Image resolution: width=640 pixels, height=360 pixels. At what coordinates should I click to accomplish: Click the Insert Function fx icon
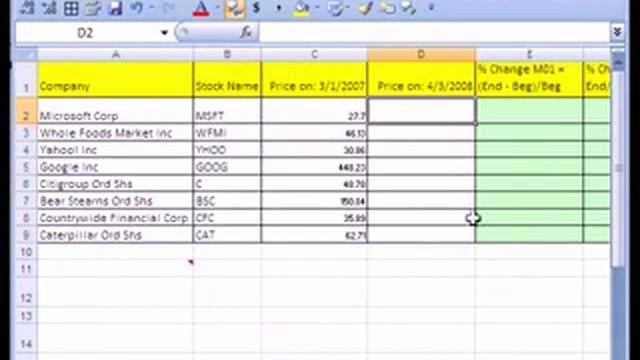tap(246, 33)
